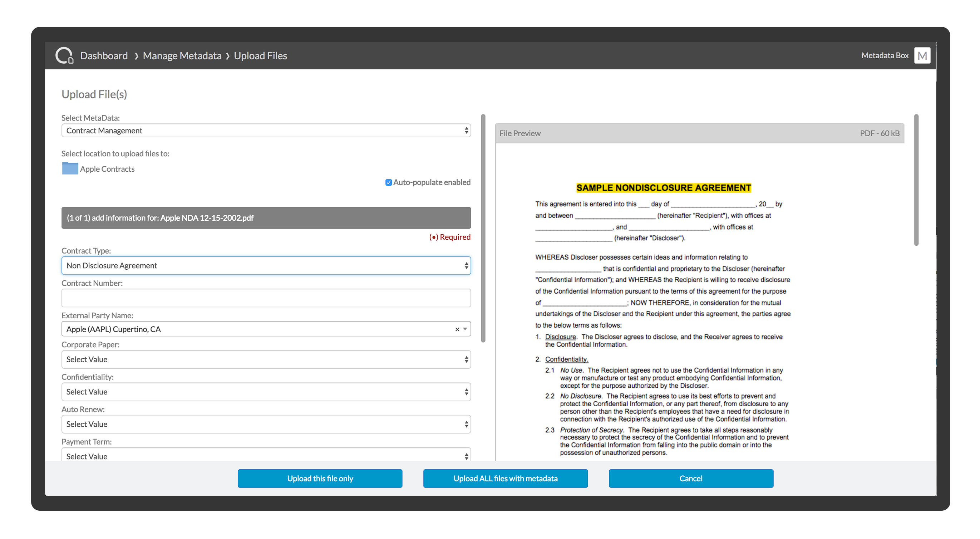Expand the External Party Name dropdown arrow

[x=465, y=329]
